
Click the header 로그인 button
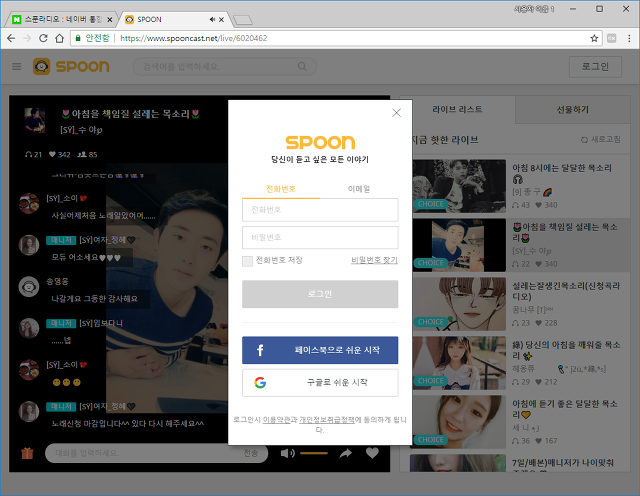tap(596, 67)
